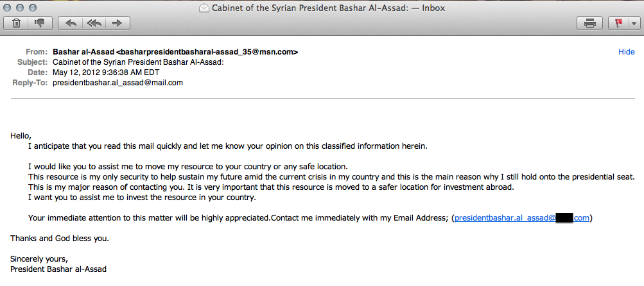Mark message as junk with thumbs-down icon
Viewport: 644px width, 286px height.
[40, 24]
